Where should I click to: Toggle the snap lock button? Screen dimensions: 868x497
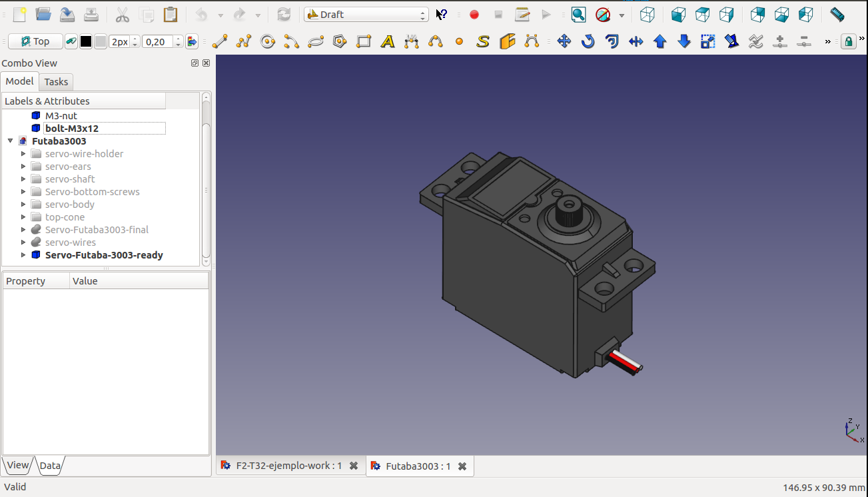[x=848, y=41]
